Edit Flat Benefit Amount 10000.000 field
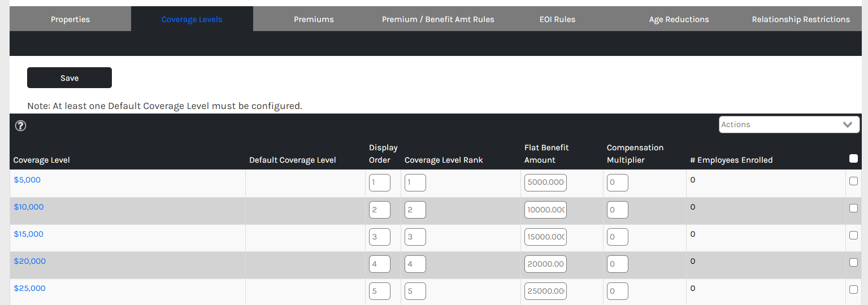 click(545, 210)
